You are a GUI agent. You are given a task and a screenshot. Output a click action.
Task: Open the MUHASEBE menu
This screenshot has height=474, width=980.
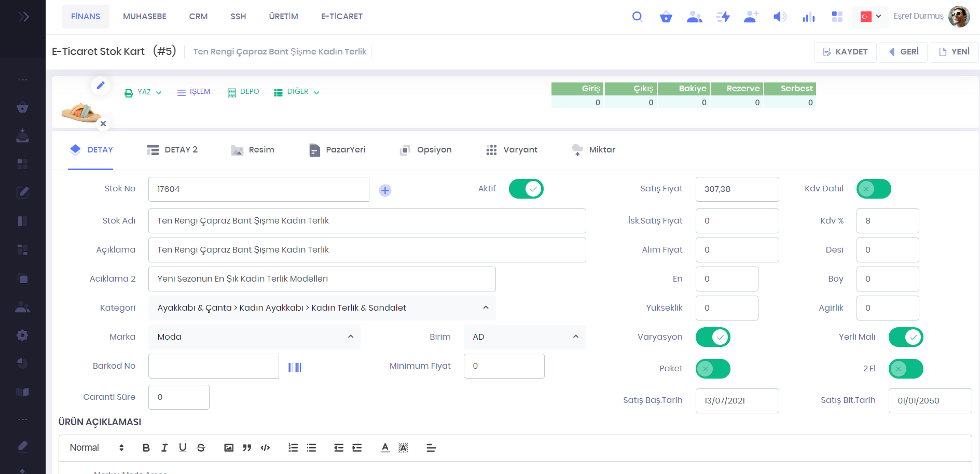144,17
